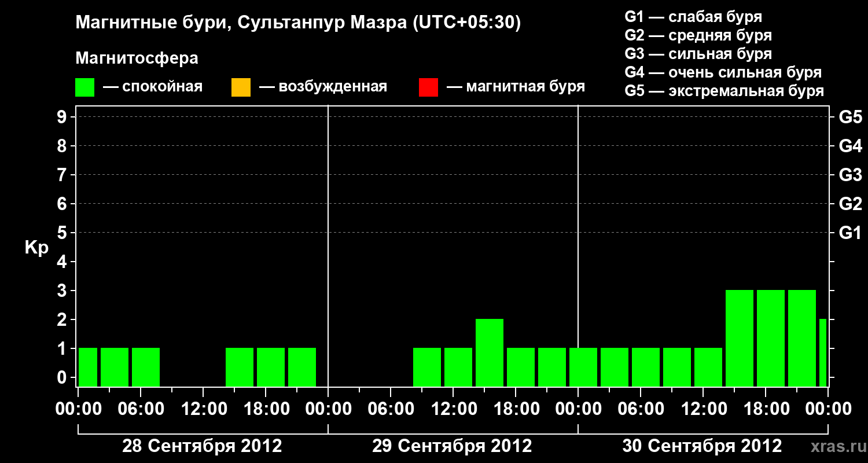The height and width of the screenshot is (463, 868).
Task: Click the right-axis 'G1' level label
Action: [850, 233]
